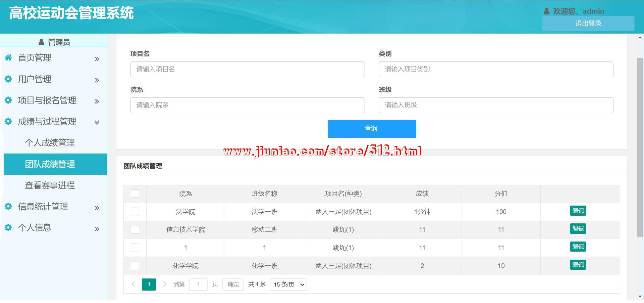
Task: Click the gear icon beside 信息统计管理
Action: [8, 206]
